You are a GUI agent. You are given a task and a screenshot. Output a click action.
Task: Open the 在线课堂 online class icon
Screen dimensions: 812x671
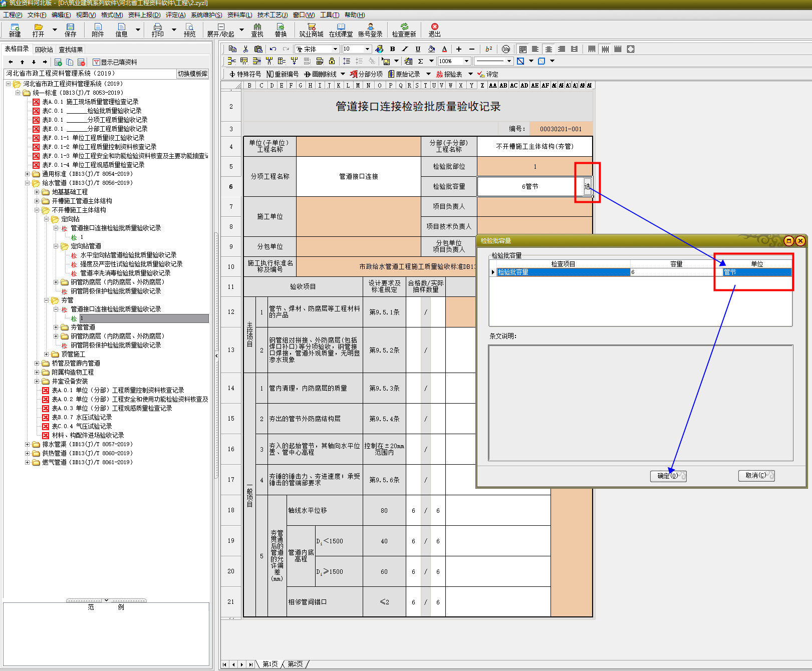pyautogui.click(x=341, y=30)
